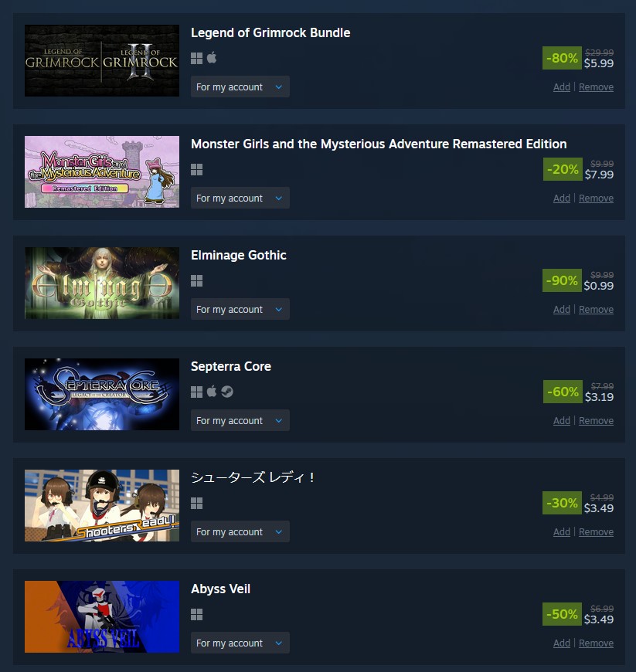The height and width of the screenshot is (672, 636).
Task: Click the Windows icon under Monster Girls title
Action: point(196,170)
